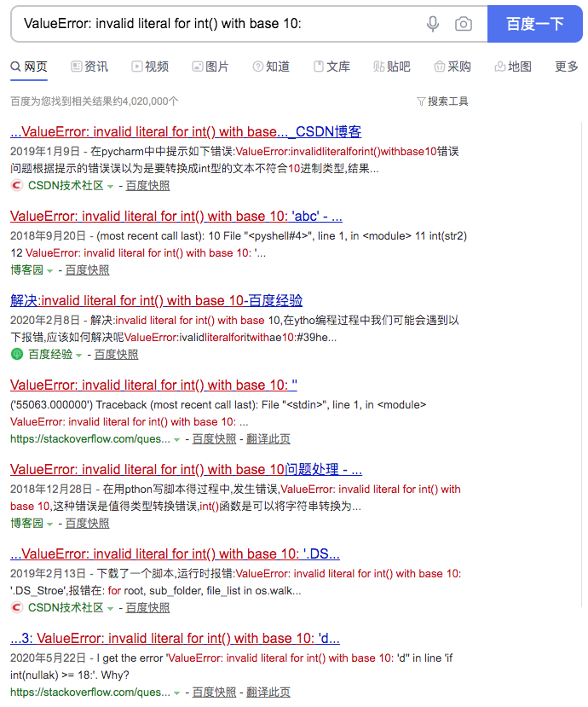The width and height of the screenshot is (588, 707).
Task: Click 博客园 source under 2018年12月28日 result
Action: [x=27, y=523]
